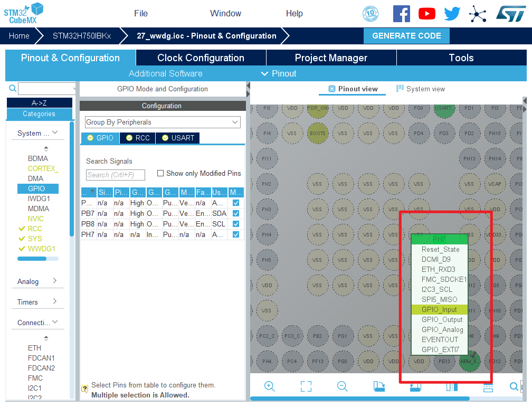Click the ST community network icon
The width and height of the screenshot is (532, 407).
(478, 14)
